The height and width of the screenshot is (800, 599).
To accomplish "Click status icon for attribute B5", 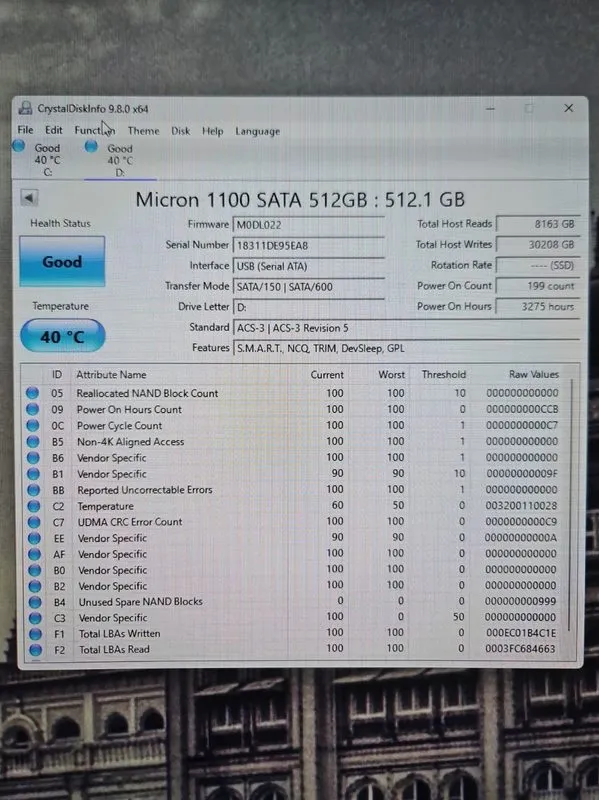I will [33, 441].
